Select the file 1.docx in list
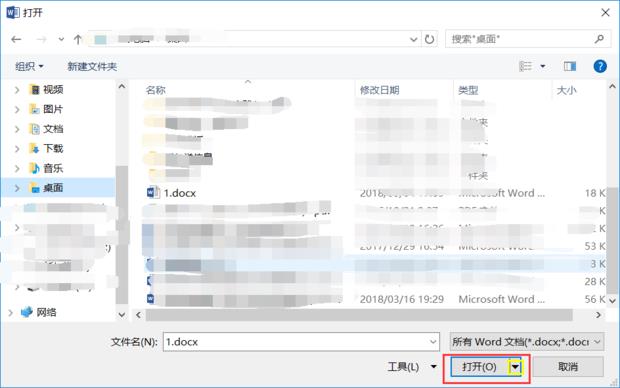This screenshot has width=620, height=388. coord(180,193)
